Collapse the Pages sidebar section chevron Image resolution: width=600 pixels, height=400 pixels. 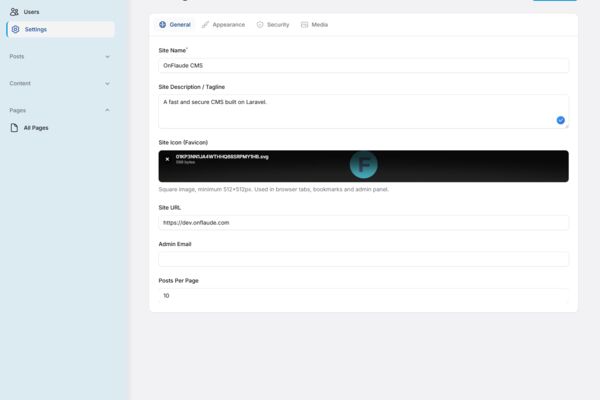(x=108, y=110)
